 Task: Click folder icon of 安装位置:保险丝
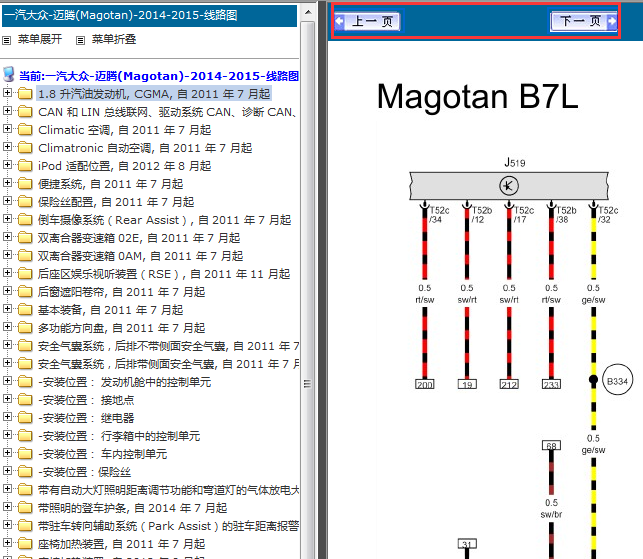[x=25, y=472]
